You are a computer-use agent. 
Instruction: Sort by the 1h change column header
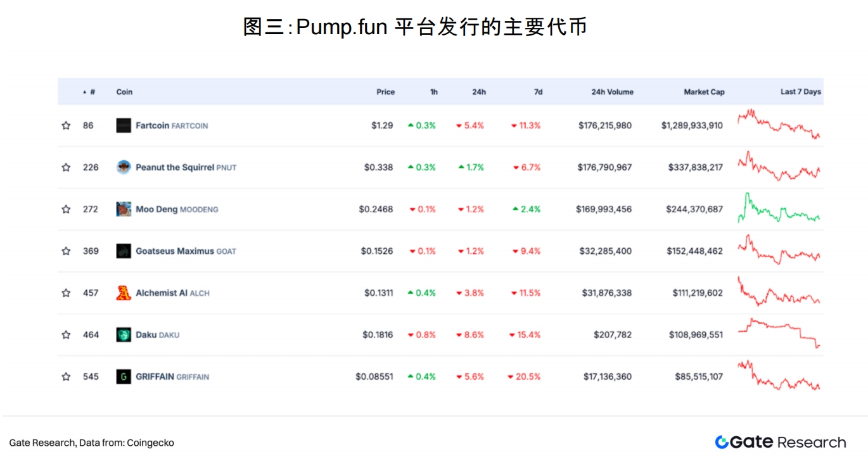pos(434,92)
